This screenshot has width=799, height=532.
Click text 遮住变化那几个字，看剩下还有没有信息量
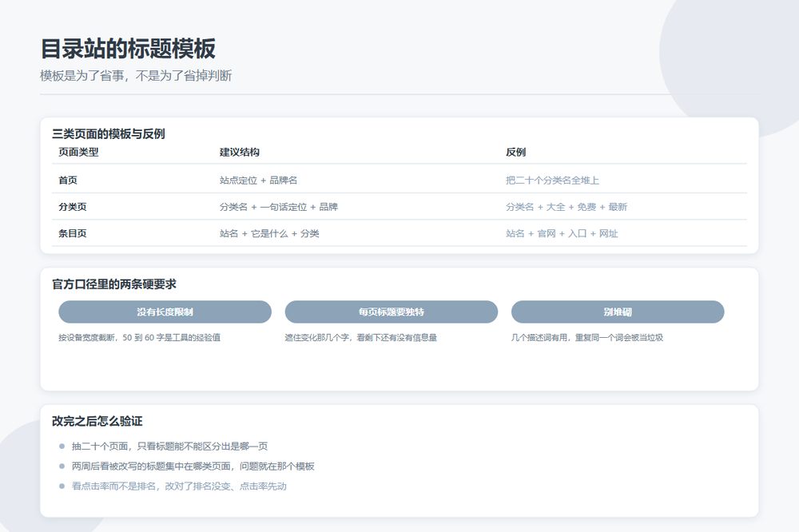pos(361,337)
